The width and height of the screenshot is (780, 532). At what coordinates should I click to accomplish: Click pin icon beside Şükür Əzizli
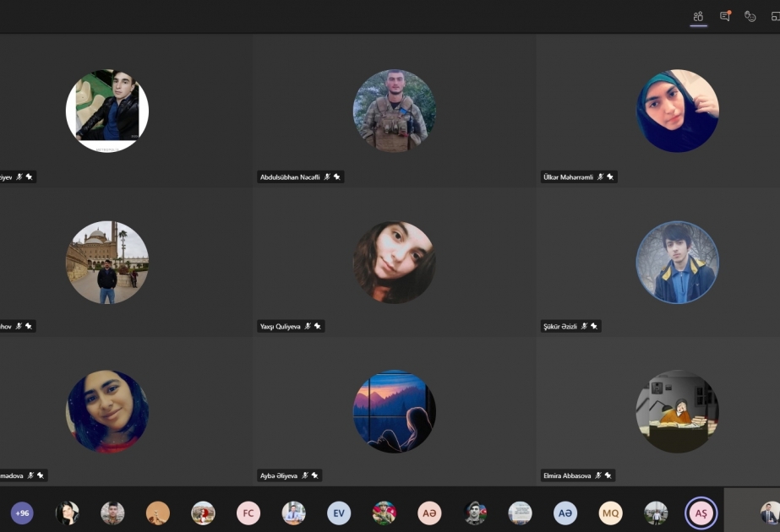(x=594, y=326)
